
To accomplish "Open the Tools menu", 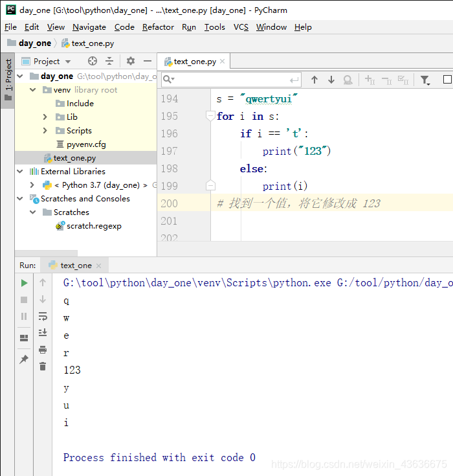I will pos(214,27).
